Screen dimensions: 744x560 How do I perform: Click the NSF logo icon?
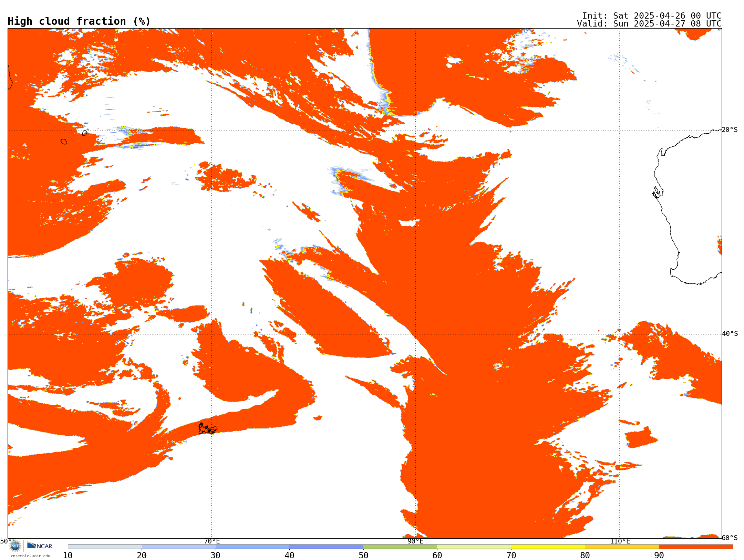[15, 546]
